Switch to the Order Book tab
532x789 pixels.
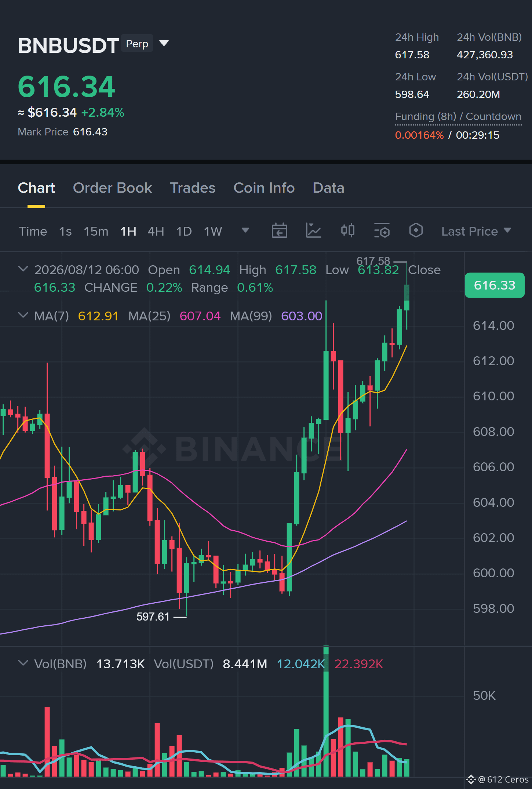[112, 188]
